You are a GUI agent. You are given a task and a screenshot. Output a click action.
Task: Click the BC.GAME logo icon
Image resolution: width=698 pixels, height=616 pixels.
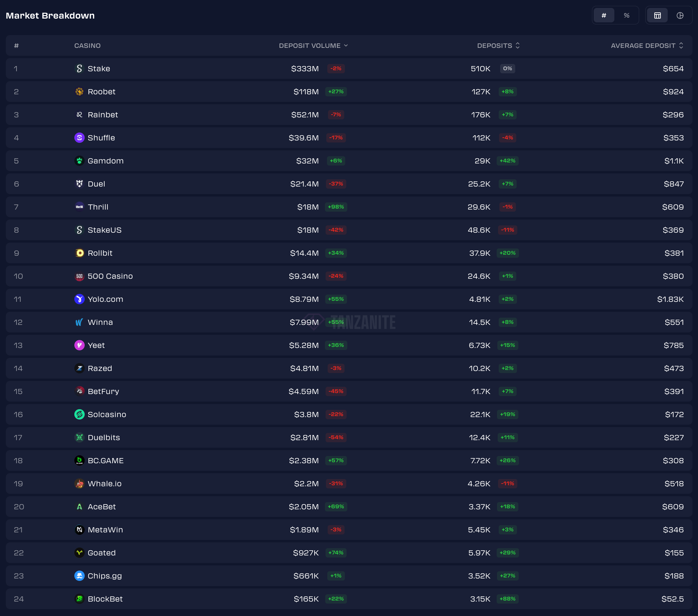pyautogui.click(x=80, y=460)
